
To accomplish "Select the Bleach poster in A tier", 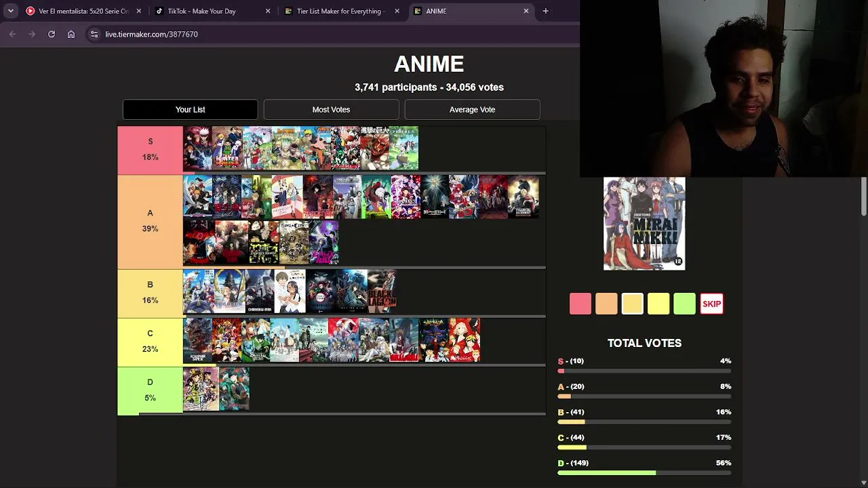I will pos(198,197).
